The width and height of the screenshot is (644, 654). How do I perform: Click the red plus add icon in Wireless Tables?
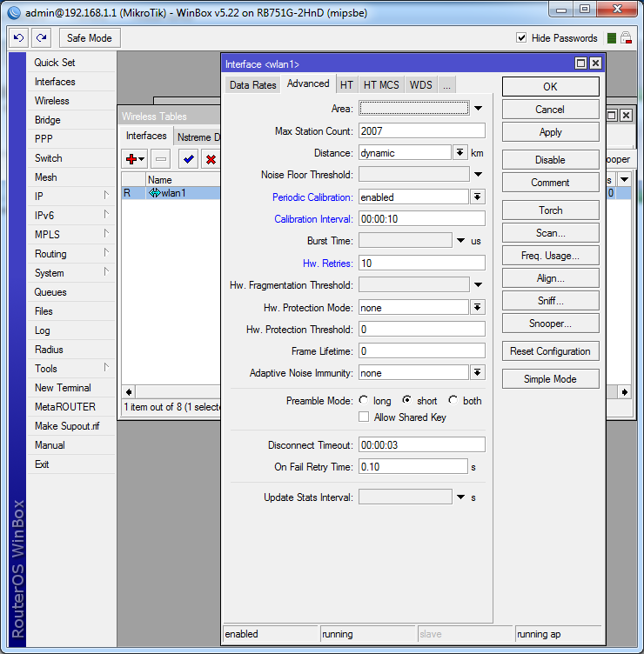134,159
